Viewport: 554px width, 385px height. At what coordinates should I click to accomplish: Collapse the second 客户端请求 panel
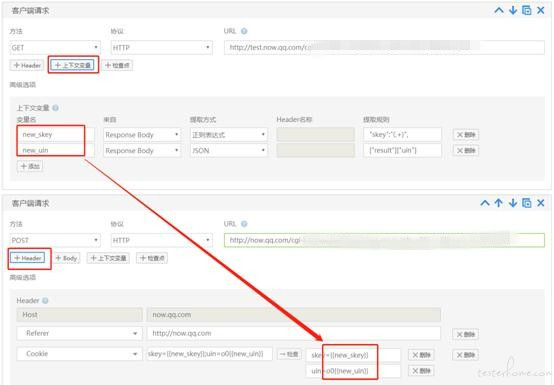485,203
